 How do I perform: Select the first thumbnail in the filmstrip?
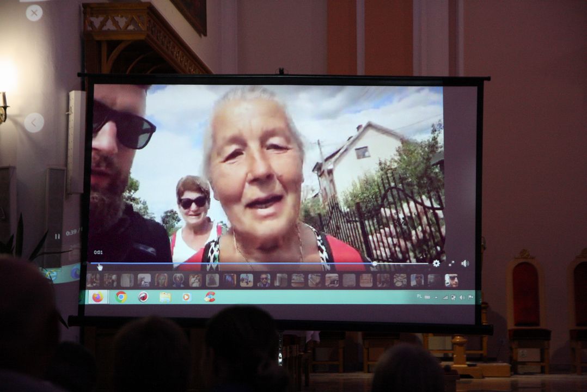pos(93,280)
